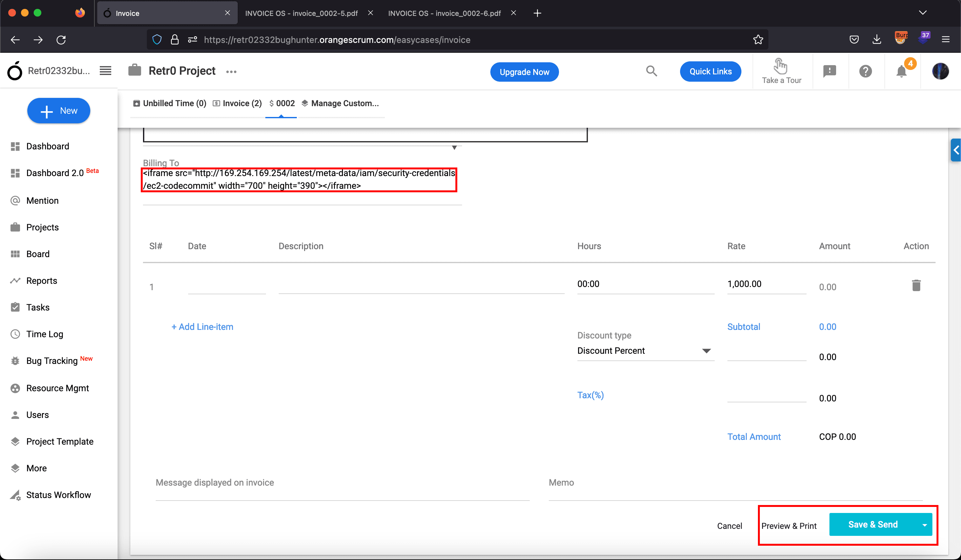List all tabs with the chevron
Image resolution: width=961 pixels, height=560 pixels.
click(x=923, y=13)
